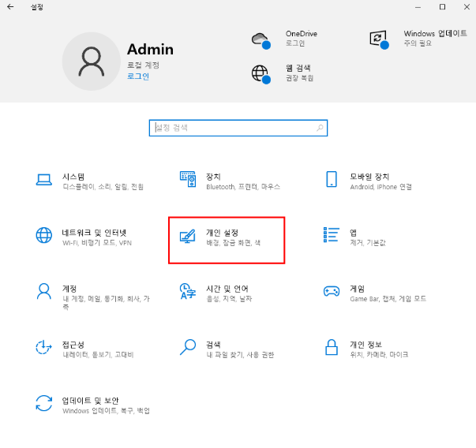Click the 웹 검색 status tile
This screenshot has width=476, height=448.
[x=283, y=73]
